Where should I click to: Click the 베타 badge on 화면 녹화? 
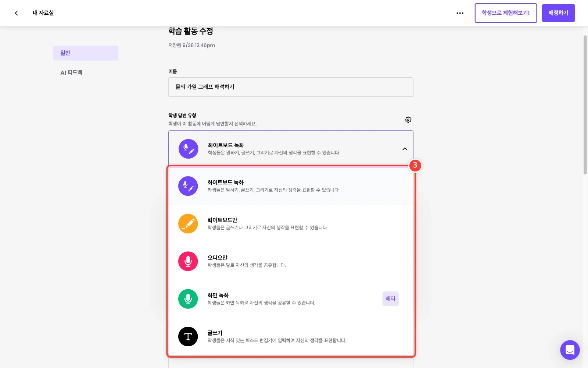click(390, 299)
